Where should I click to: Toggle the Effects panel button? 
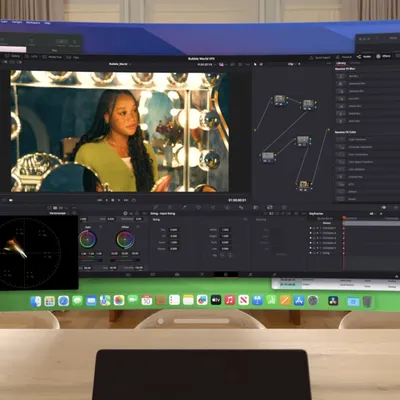[383, 56]
